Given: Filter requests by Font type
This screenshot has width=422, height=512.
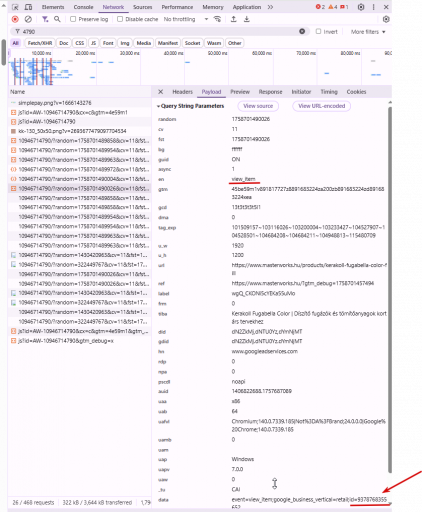Looking at the screenshot, I should click(x=108, y=43).
